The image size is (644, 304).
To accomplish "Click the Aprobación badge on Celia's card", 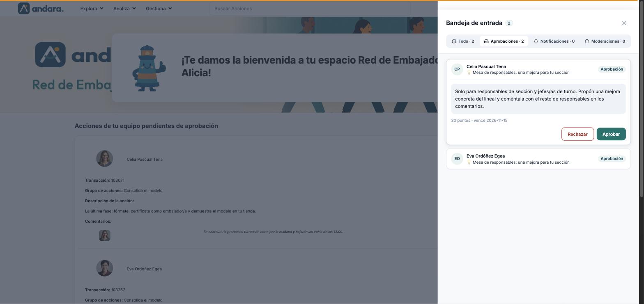I will pyautogui.click(x=612, y=69).
